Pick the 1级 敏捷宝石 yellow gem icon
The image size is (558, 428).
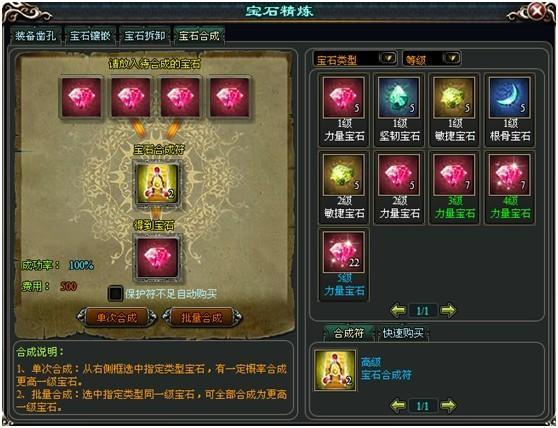pos(454,97)
